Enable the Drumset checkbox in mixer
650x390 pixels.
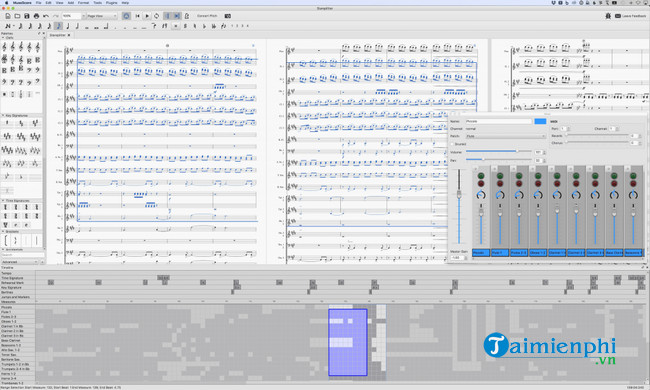pyautogui.click(x=452, y=144)
